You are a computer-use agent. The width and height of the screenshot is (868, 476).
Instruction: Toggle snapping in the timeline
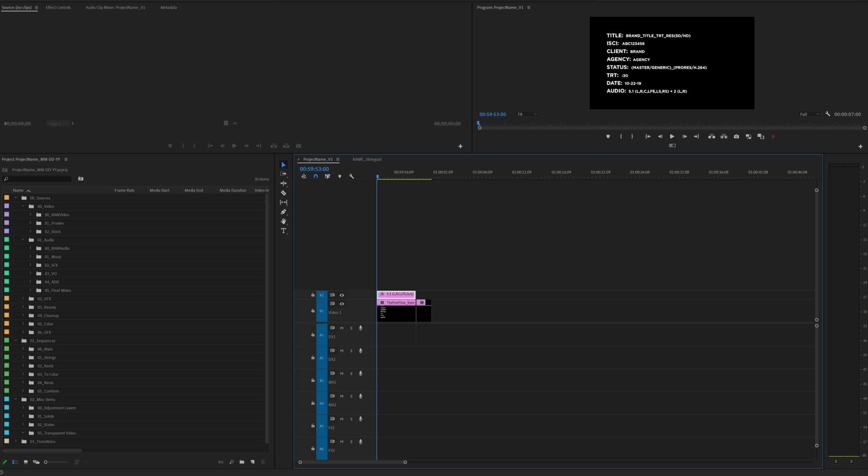pyautogui.click(x=316, y=176)
